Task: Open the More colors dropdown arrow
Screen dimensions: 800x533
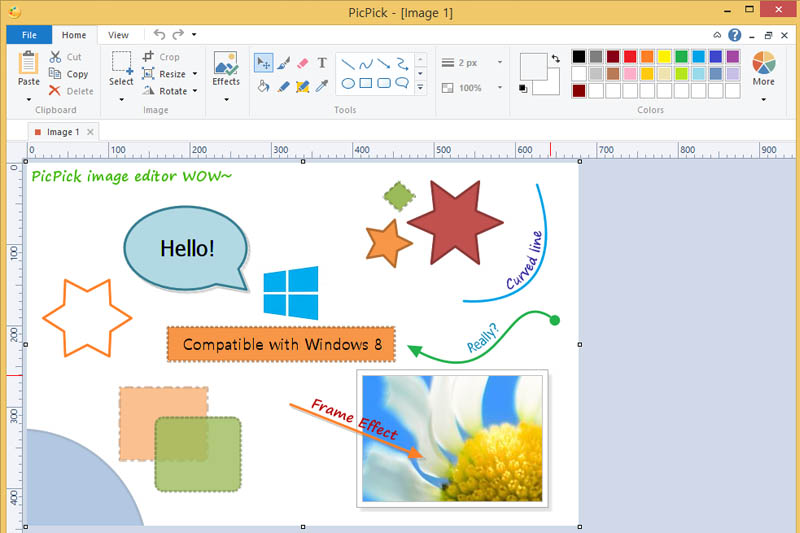Action: pos(763,99)
